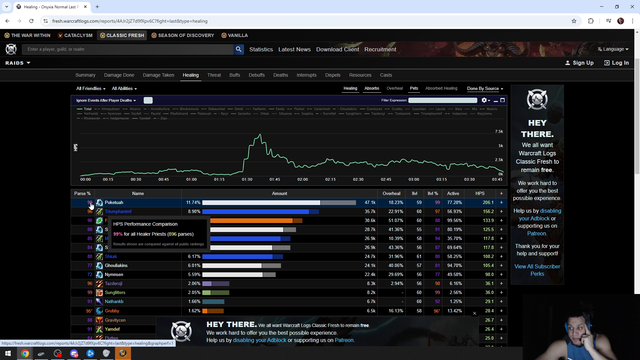Click the white swatch beside deaths dropdown
Image resolution: width=640 pixels, height=360 pixels.
pyautogui.click(x=148, y=100)
